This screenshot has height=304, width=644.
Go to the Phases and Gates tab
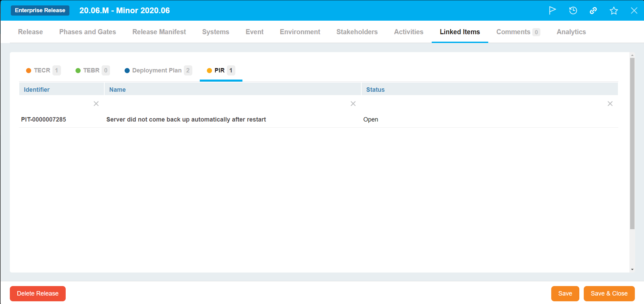tap(87, 32)
